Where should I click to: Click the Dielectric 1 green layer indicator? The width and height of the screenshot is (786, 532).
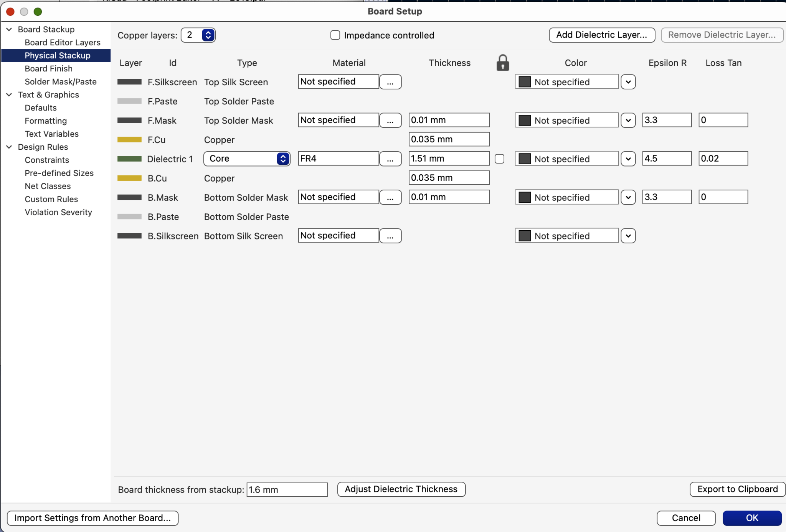(x=129, y=159)
